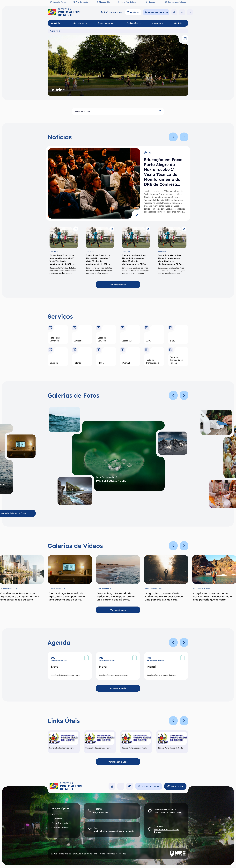Expand the Departamentos menu
The image size is (236, 868).
(x=107, y=23)
